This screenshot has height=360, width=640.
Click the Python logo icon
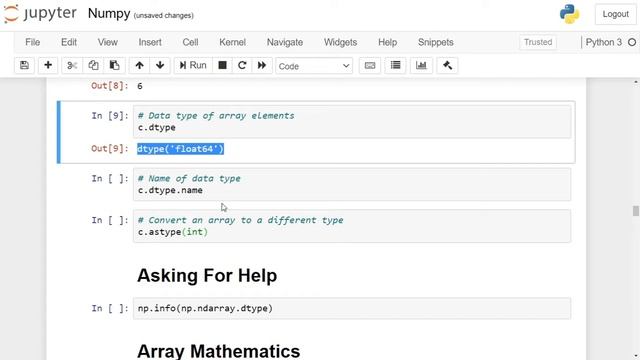(569, 14)
